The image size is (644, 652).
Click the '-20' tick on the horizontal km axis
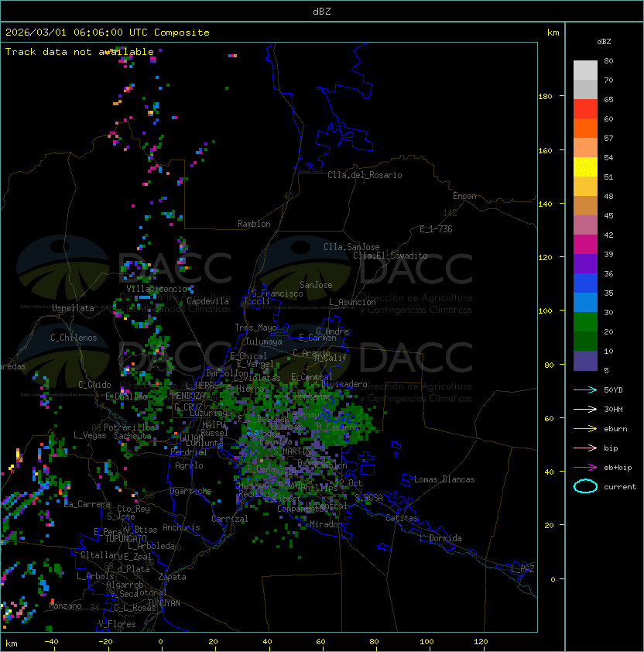105,642
